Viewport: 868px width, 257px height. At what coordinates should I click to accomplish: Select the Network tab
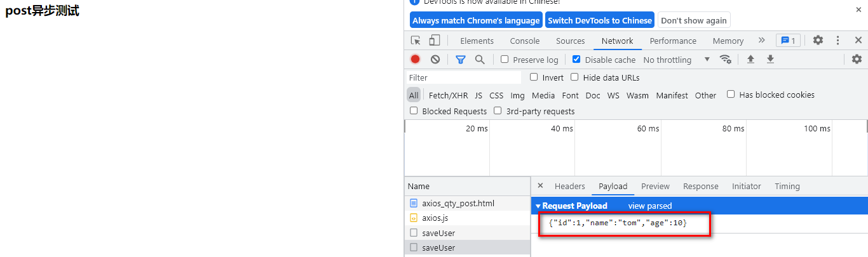point(617,41)
